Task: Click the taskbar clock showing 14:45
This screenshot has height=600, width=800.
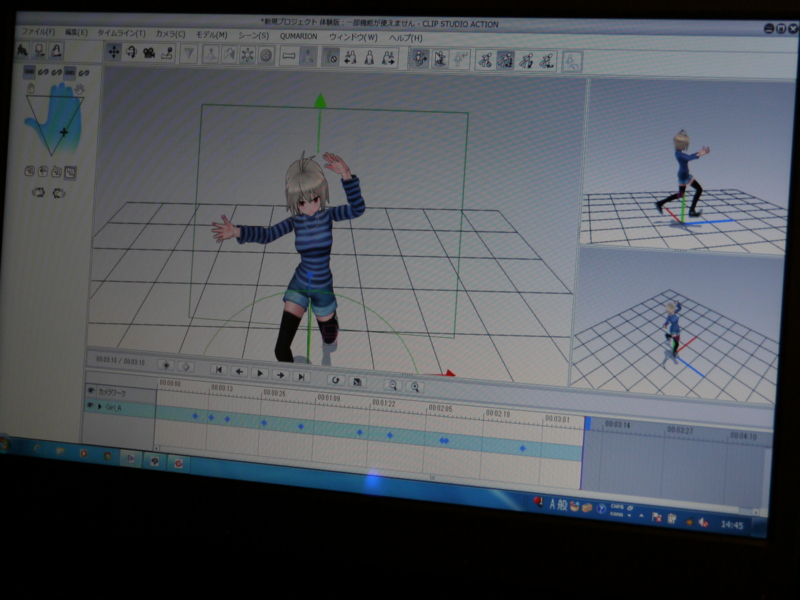Action: click(x=731, y=524)
